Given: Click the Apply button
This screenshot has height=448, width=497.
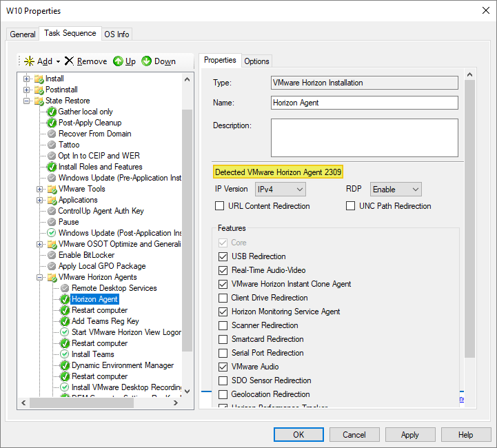Looking at the screenshot, I should pyautogui.click(x=409, y=435).
